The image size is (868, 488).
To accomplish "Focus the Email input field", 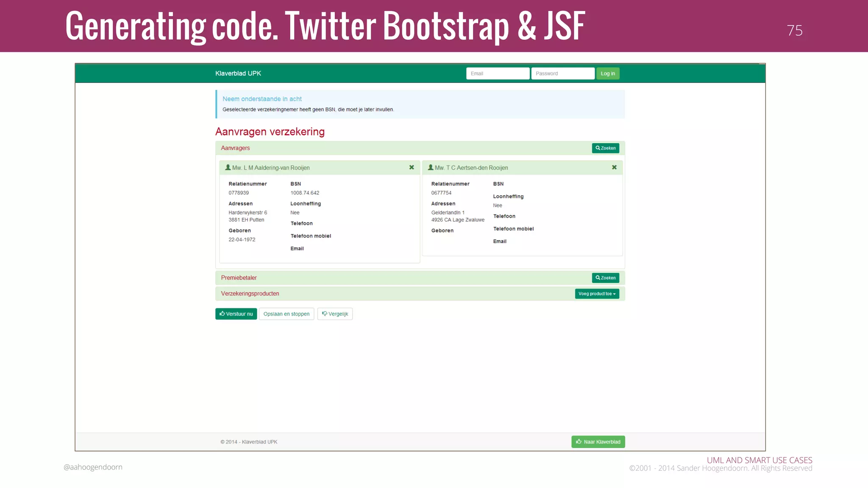I will [498, 73].
